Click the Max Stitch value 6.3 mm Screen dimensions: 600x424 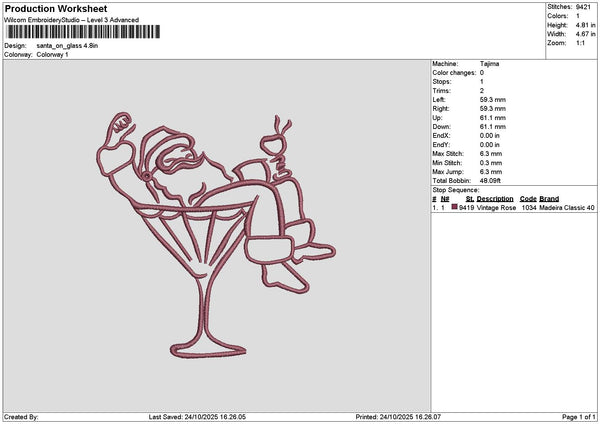pyautogui.click(x=491, y=154)
